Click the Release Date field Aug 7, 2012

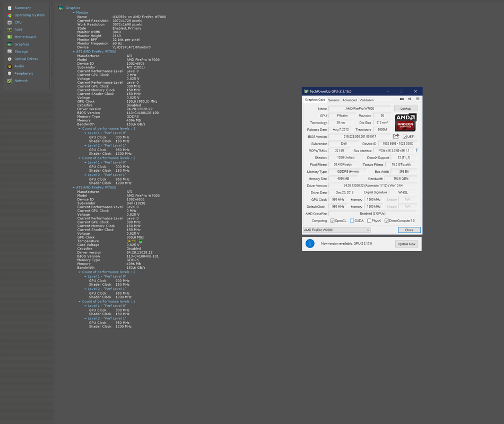tap(341, 130)
